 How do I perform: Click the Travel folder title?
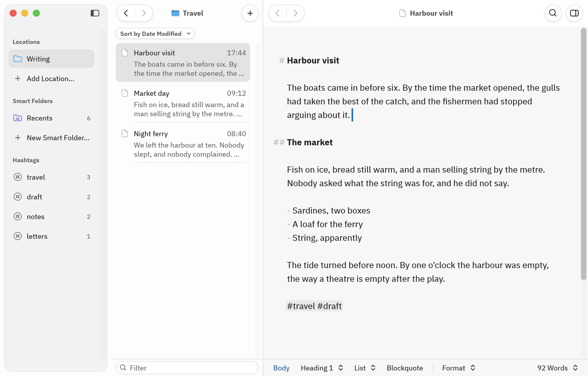coord(187,13)
